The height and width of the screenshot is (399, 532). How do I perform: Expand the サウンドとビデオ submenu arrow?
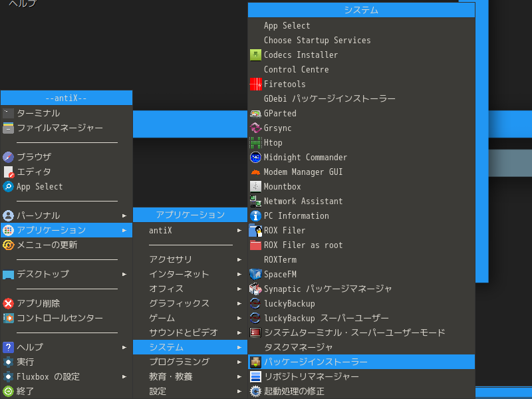coord(239,333)
